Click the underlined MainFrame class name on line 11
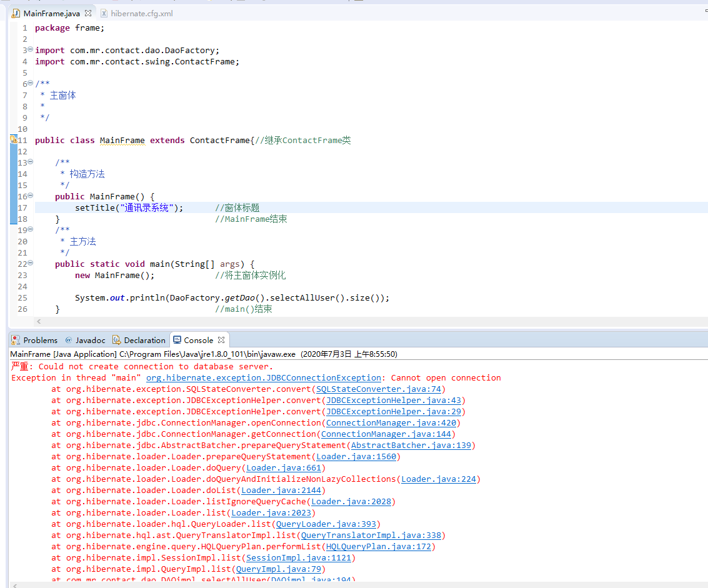The height and width of the screenshot is (588, 708). [x=122, y=140]
